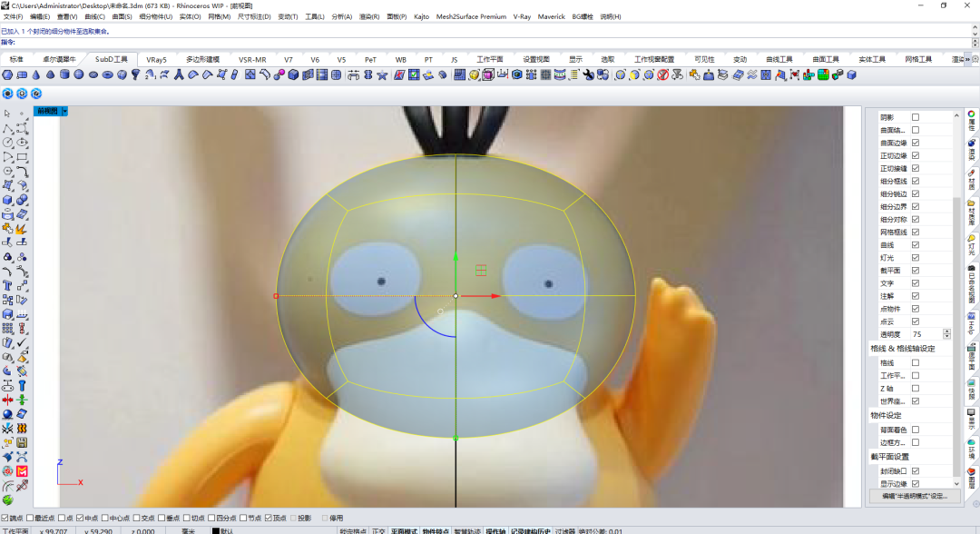
Task: Click the black 默认 layer color swatch
Action: tap(216, 531)
